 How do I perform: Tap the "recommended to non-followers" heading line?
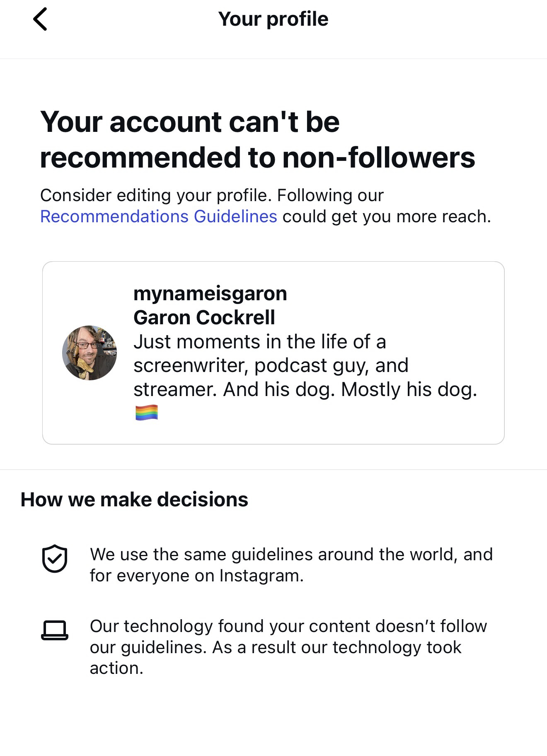click(257, 158)
